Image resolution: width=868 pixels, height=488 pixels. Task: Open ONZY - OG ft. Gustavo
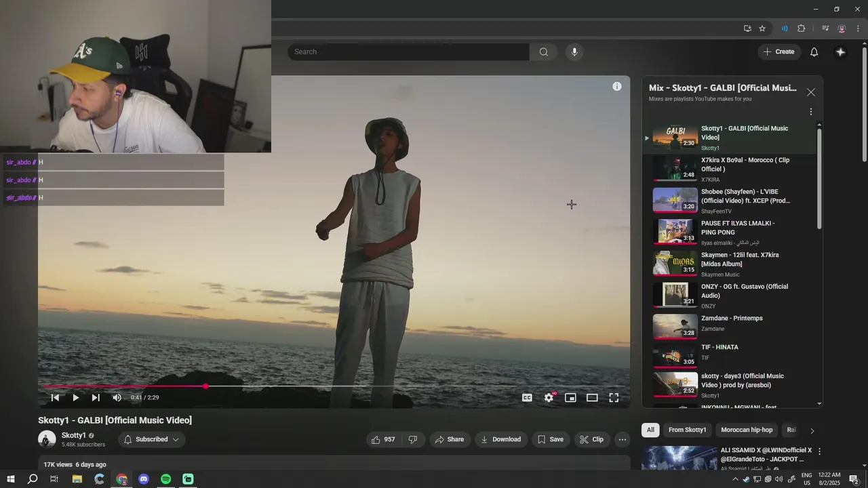click(730, 296)
